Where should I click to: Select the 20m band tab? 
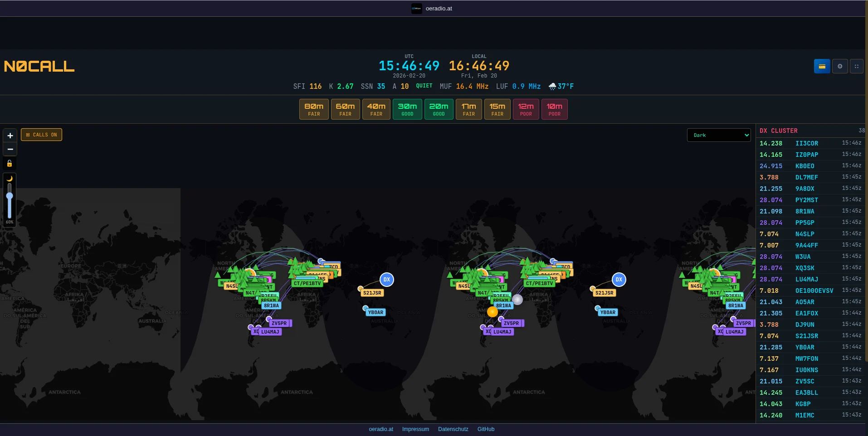point(439,109)
